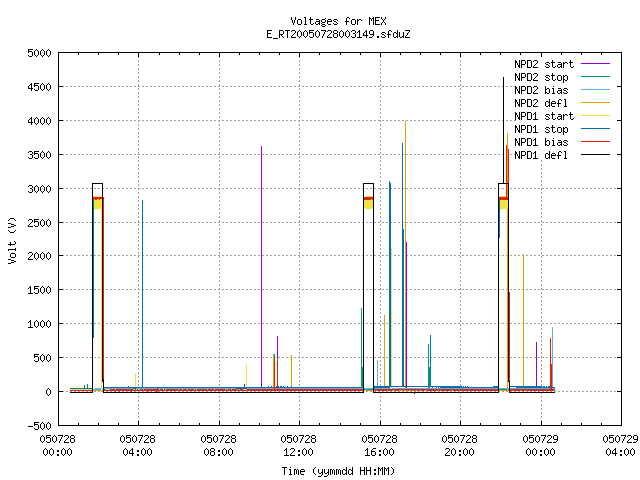The height and width of the screenshot is (480, 640).
Task: Select the filename E_RT20050728003149.sfduZ subtitle
Action: [338, 34]
